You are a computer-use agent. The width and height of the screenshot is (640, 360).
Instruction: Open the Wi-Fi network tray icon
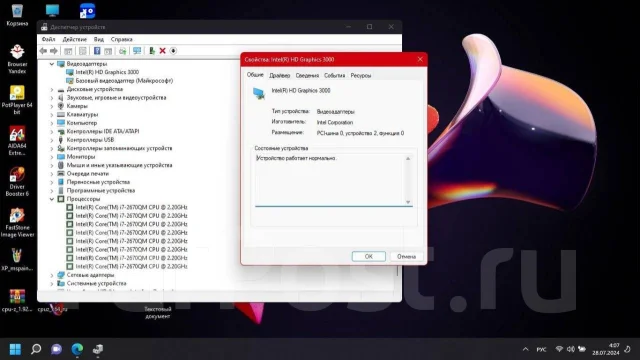560,349
